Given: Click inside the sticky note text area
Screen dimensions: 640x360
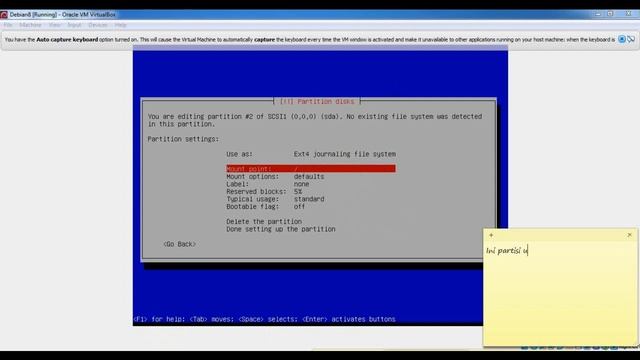Looking at the screenshot, I should pyautogui.click(x=560, y=294).
